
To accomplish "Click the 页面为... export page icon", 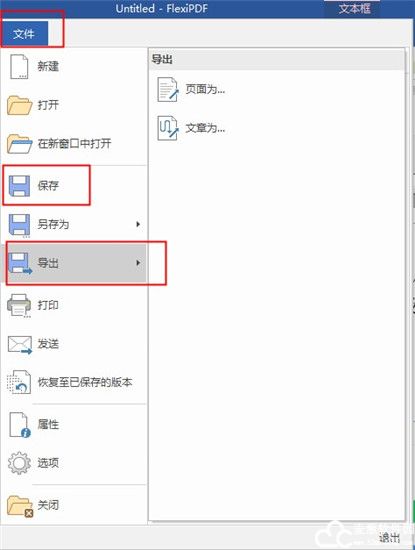I will pyautogui.click(x=168, y=90).
